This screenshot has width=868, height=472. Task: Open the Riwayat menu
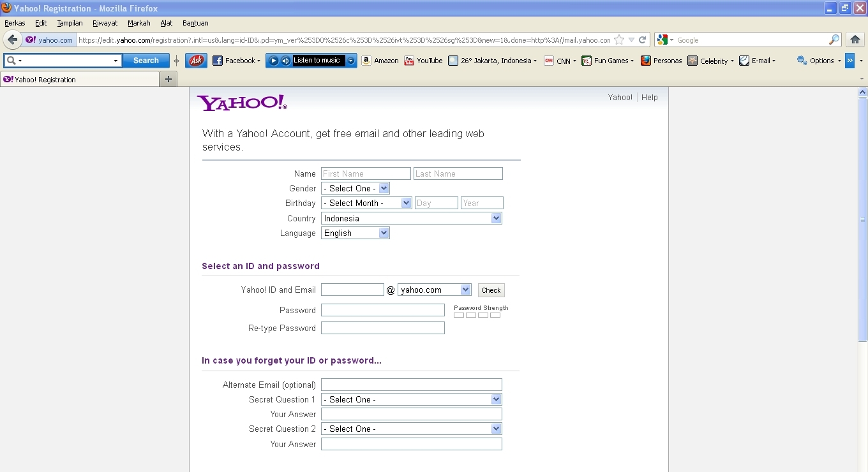105,23
